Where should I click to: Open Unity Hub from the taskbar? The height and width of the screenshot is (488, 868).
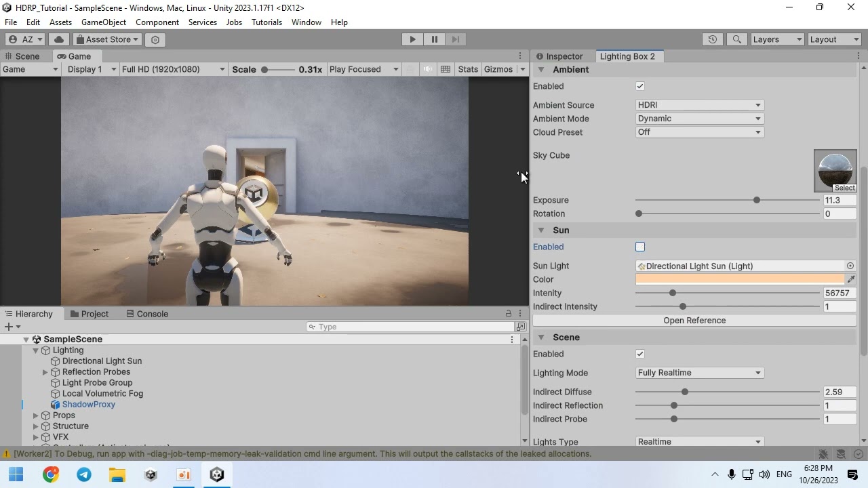(x=151, y=474)
